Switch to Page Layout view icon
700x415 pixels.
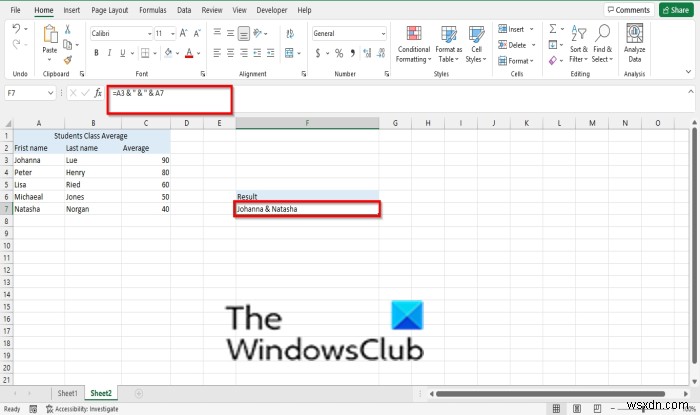[x=577, y=408]
